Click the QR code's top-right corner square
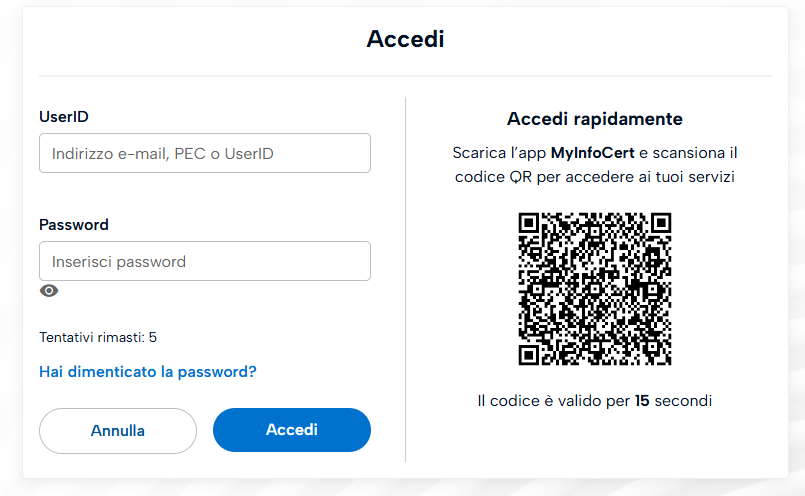 click(x=660, y=224)
